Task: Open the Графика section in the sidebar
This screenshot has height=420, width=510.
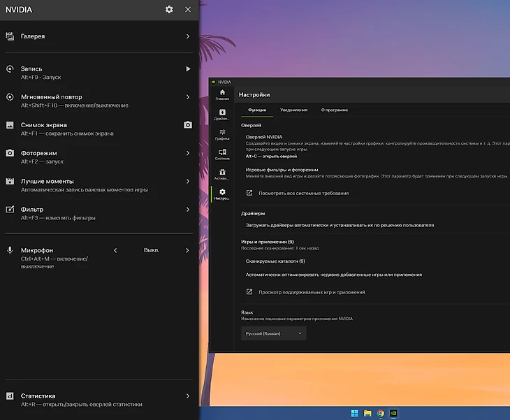Action: [x=222, y=134]
